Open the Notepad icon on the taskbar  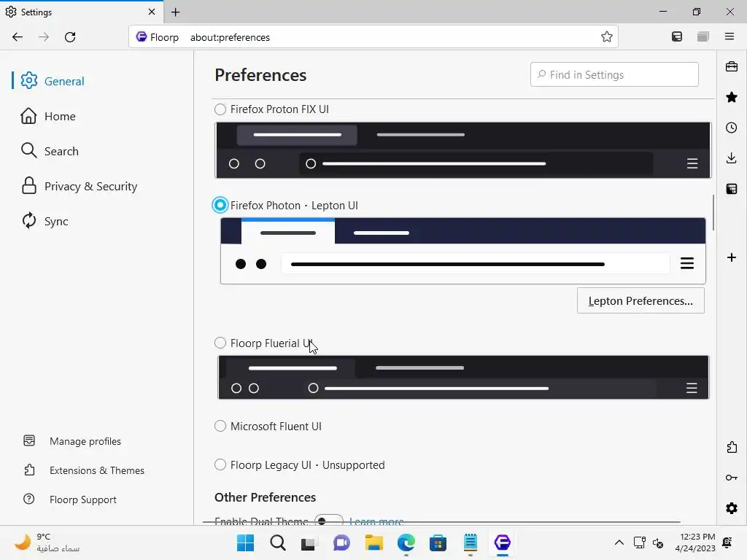pyautogui.click(x=471, y=542)
